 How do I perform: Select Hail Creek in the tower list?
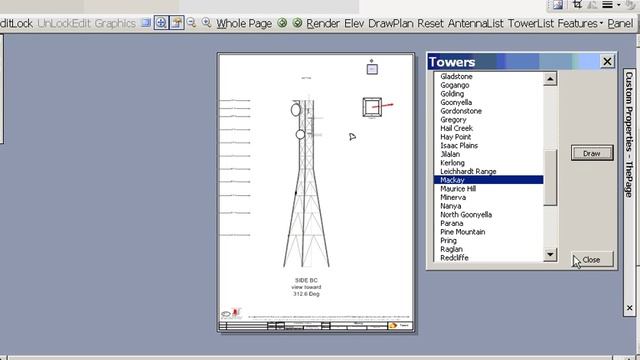click(x=456, y=128)
